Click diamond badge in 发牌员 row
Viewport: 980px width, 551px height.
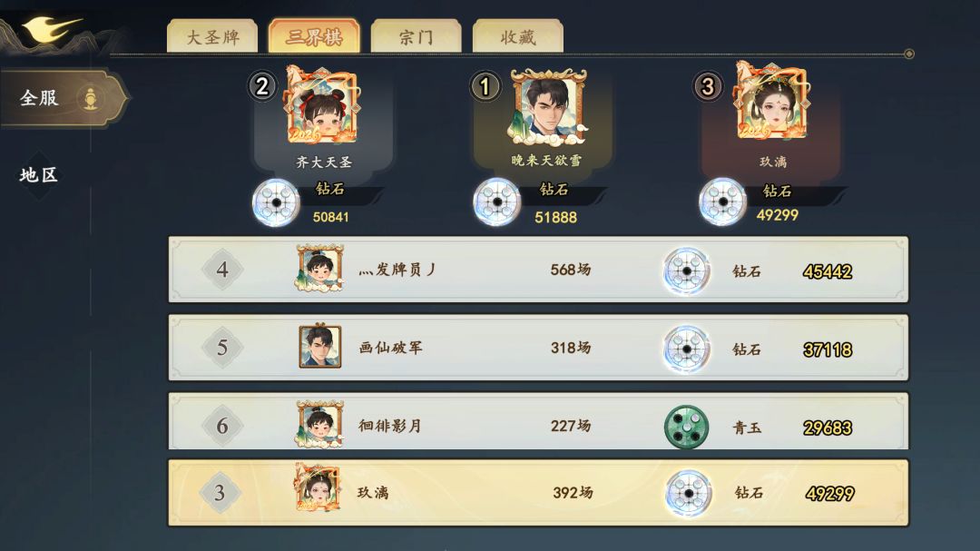(x=686, y=271)
